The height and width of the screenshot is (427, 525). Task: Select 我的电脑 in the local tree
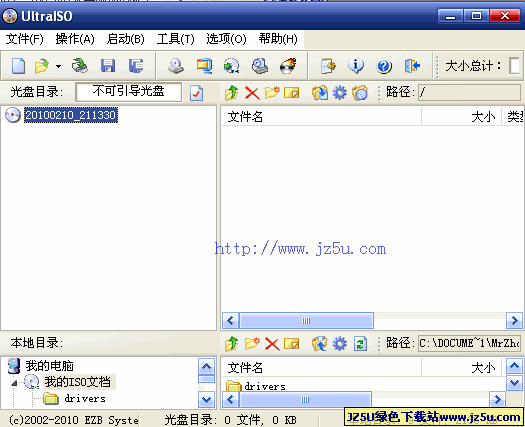pyautogui.click(x=50, y=366)
